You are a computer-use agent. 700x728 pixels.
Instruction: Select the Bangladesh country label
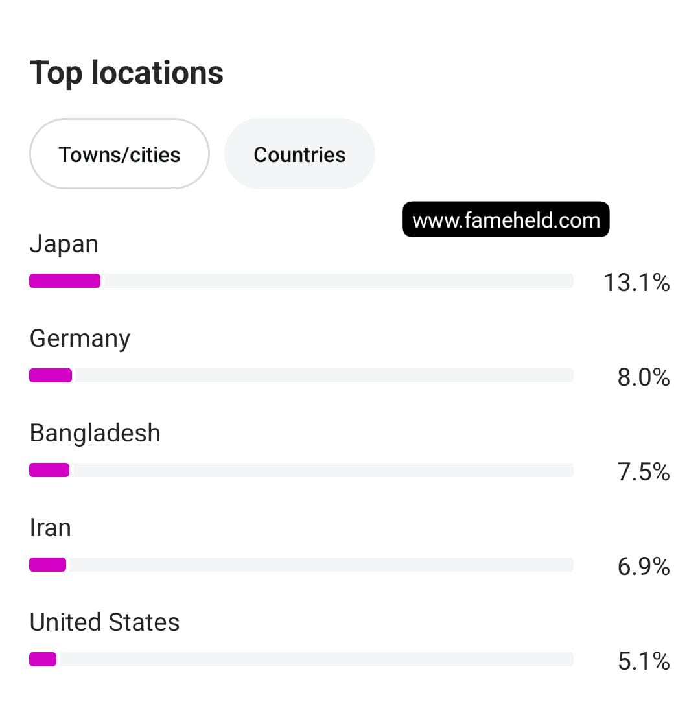tap(95, 433)
